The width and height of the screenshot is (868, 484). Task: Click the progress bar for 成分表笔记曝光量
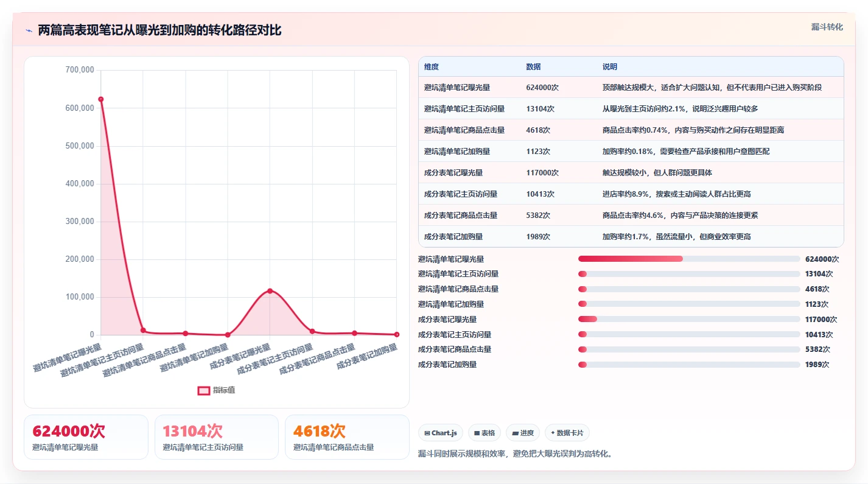(689, 319)
